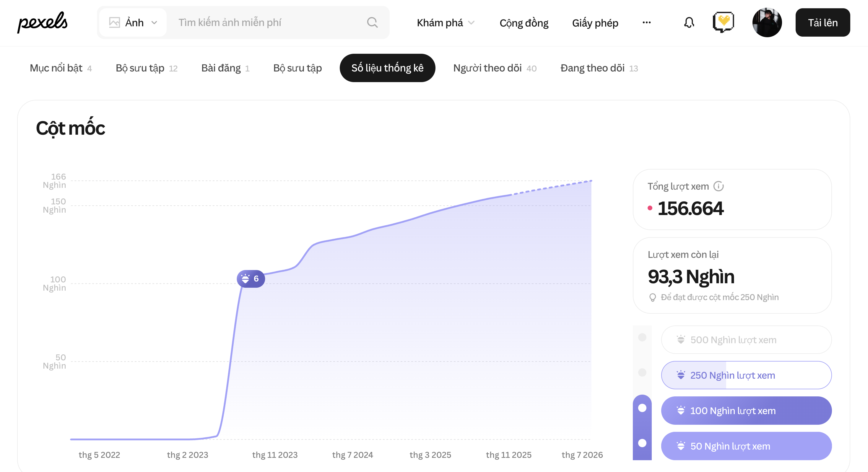Click the Tải lên button
Viewport: 868px width, 472px height.
822,22
